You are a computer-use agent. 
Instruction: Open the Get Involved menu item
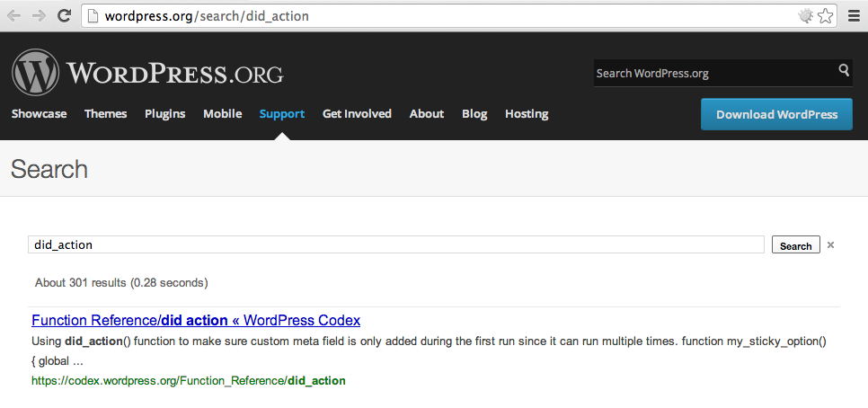357,113
